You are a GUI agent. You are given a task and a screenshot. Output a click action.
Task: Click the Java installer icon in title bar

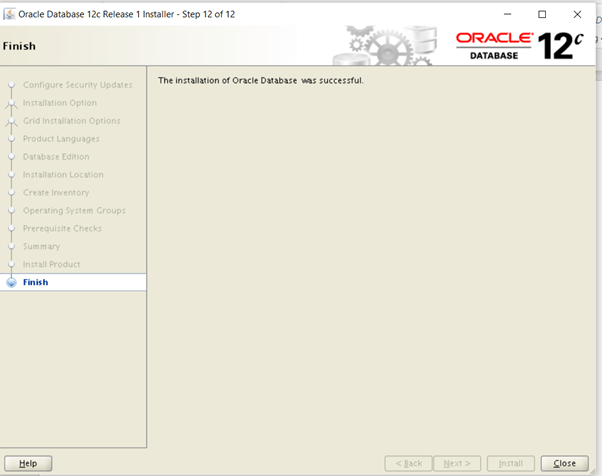(x=10, y=14)
